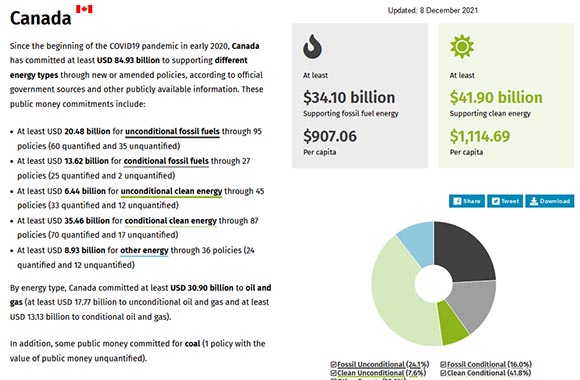Click the 'USD 84.93 billion' bold text
This screenshot has width=580, height=380.
pos(128,60)
